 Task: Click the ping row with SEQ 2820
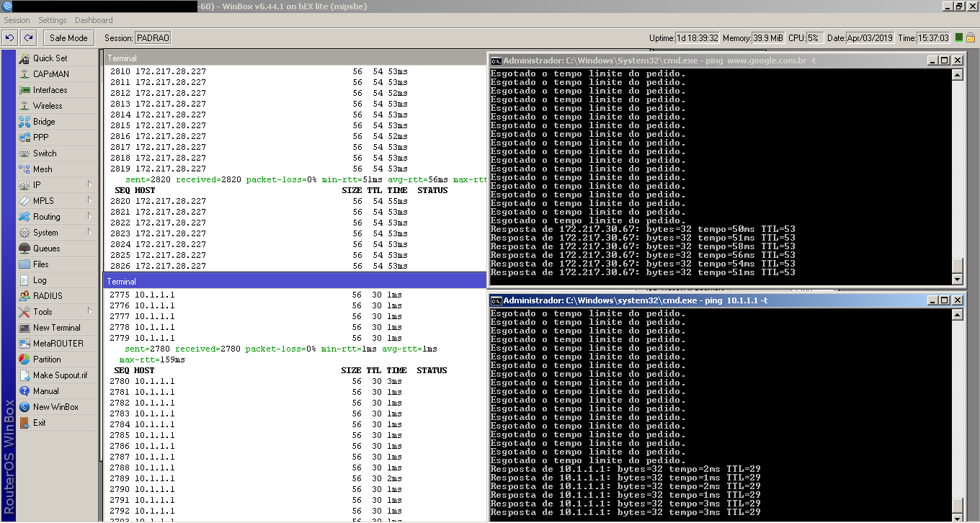259,201
